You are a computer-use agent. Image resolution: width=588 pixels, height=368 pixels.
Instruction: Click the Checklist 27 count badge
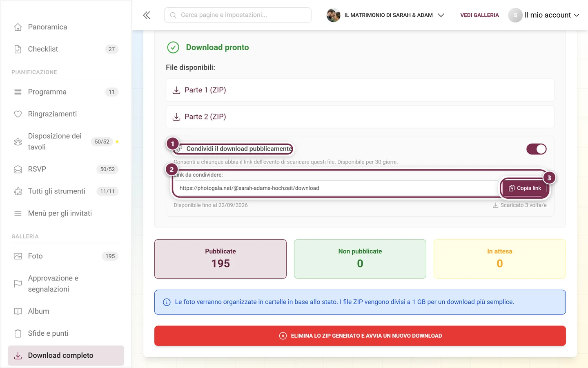111,49
